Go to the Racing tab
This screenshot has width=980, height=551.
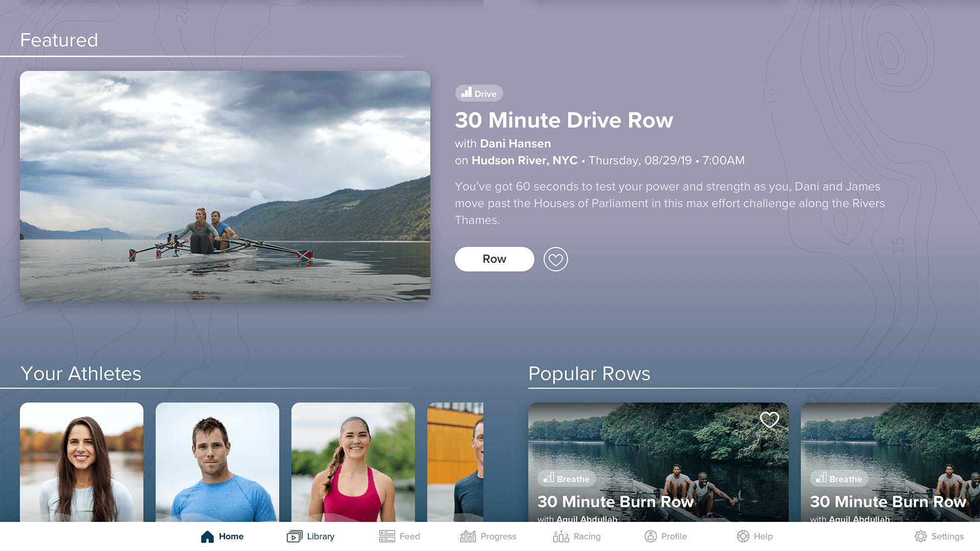pos(587,536)
